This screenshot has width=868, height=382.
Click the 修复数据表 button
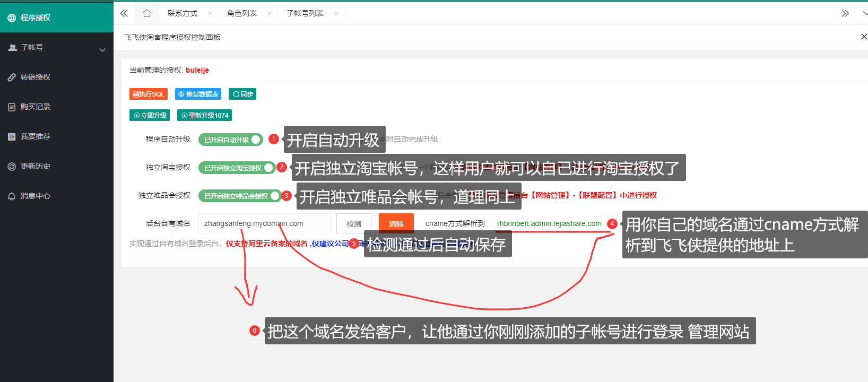pos(198,94)
